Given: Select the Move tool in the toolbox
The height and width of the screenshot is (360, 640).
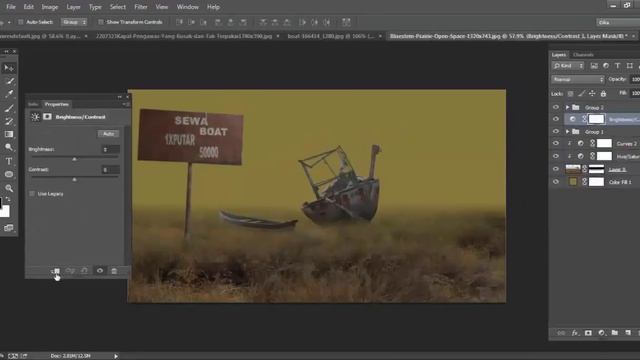Looking at the screenshot, I should 9,68.
